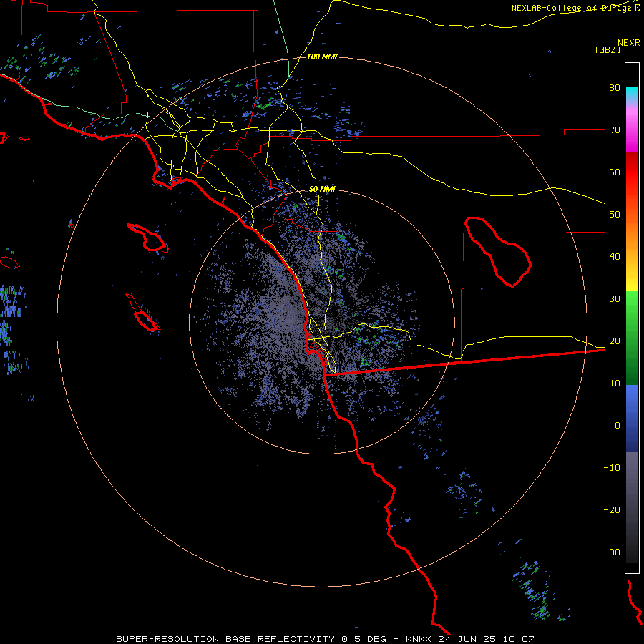The width and height of the screenshot is (644, 644).
Task: Click the red segment of the color bar
Action: tap(632, 172)
